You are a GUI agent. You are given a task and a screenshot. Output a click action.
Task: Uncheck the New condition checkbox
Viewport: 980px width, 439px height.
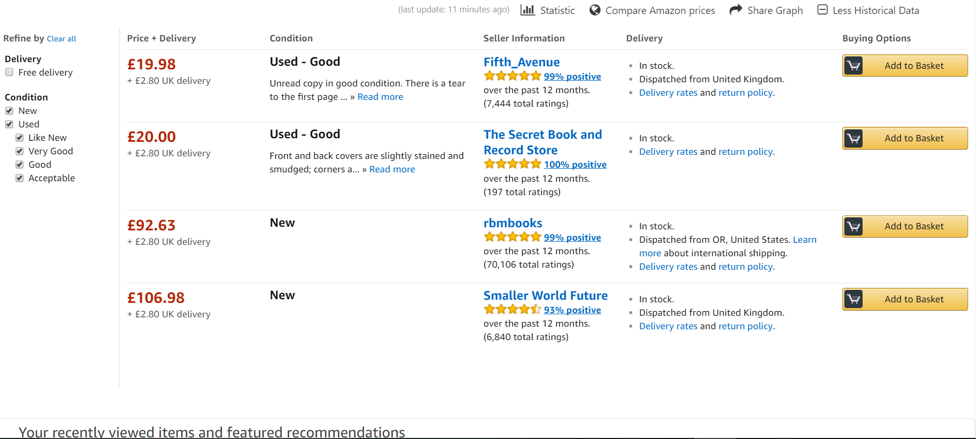point(9,111)
